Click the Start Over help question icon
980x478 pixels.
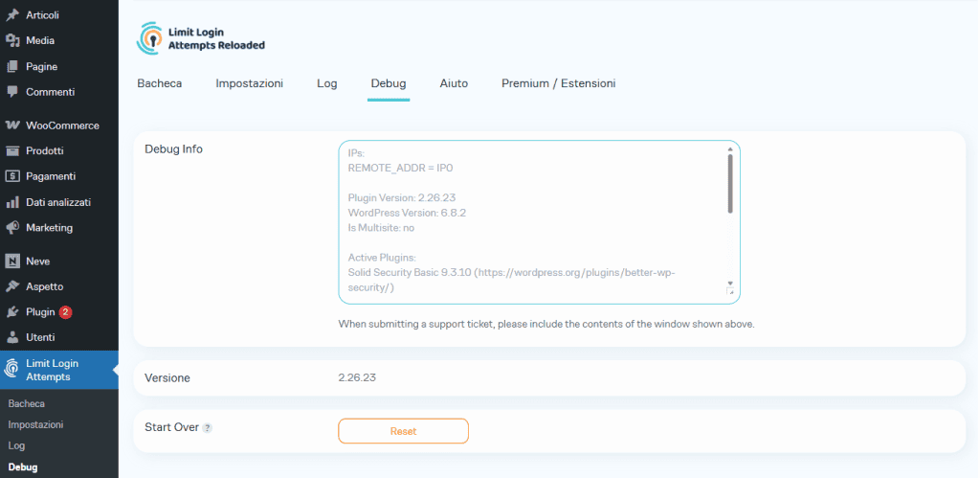[207, 428]
